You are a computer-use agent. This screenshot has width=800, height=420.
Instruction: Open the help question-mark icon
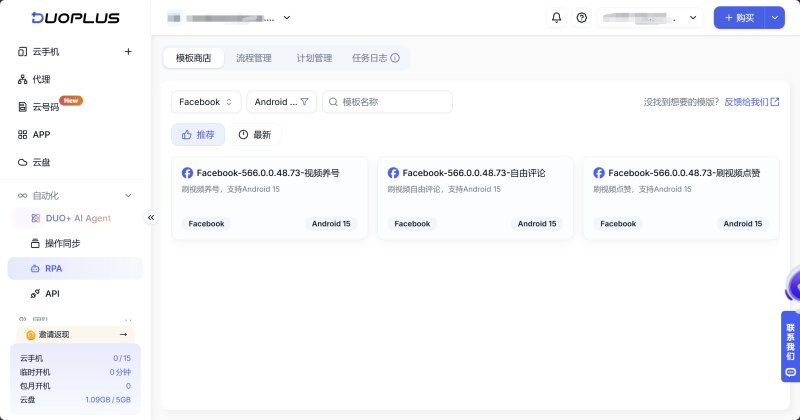[582, 18]
